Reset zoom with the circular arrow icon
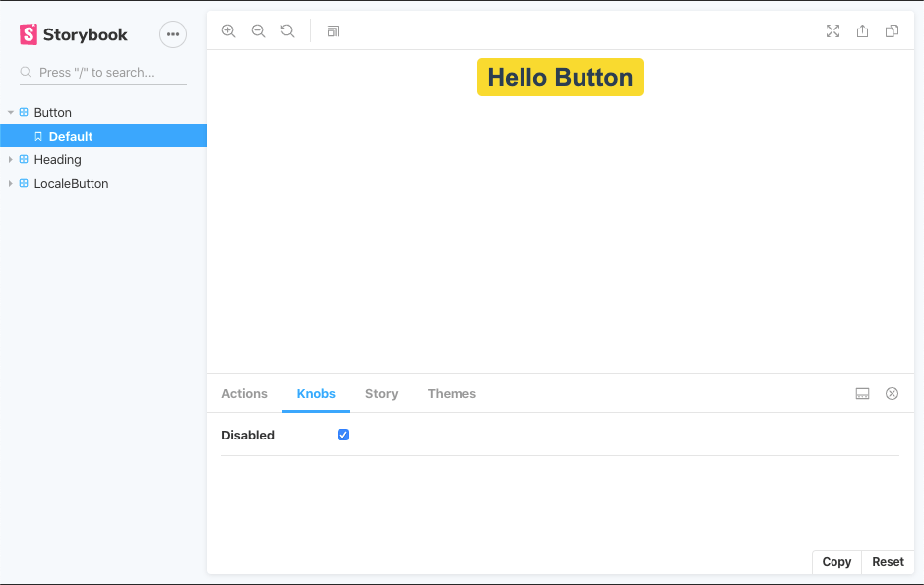Screen dimensions: 924x585 click(287, 31)
